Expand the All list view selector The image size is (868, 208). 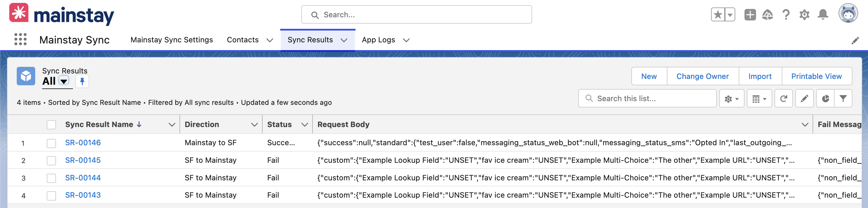click(x=64, y=81)
